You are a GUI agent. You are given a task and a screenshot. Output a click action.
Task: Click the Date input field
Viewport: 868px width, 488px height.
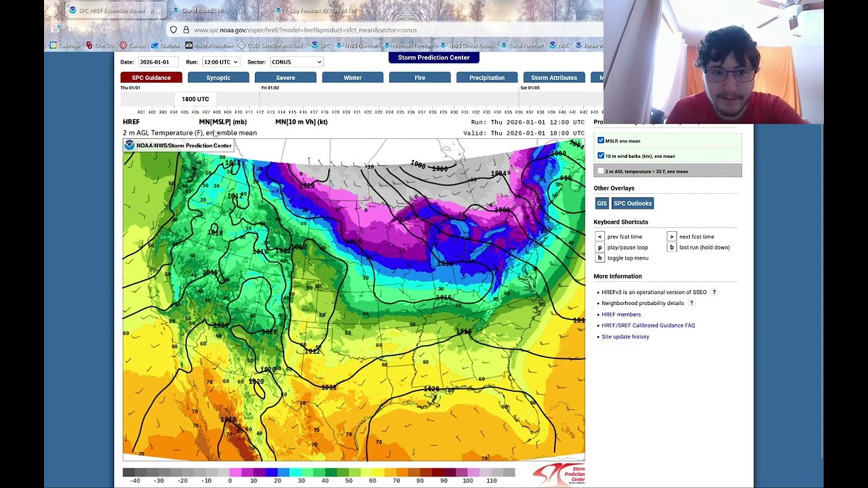157,62
